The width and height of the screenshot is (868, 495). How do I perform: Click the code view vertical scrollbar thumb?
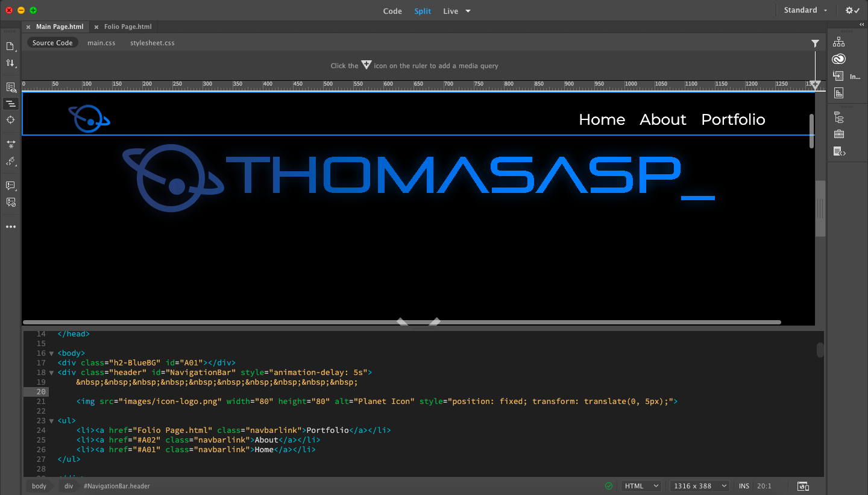(820, 350)
